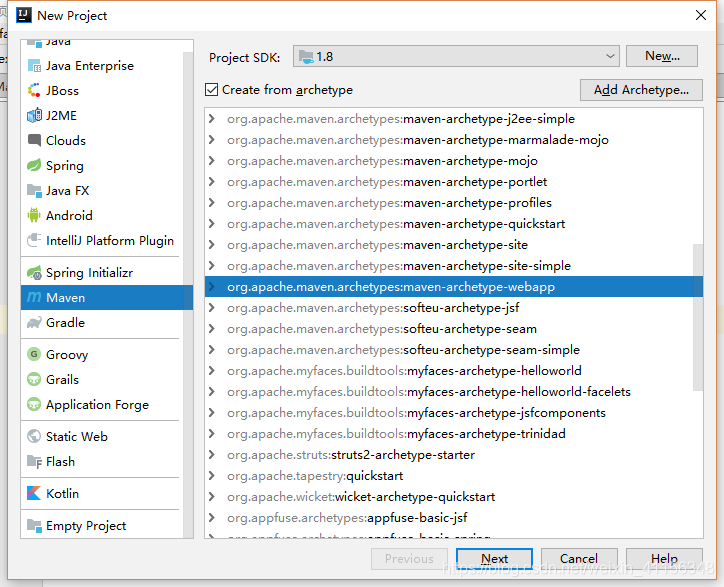
Task: Click the Java FX folder icon
Action: 34,190
